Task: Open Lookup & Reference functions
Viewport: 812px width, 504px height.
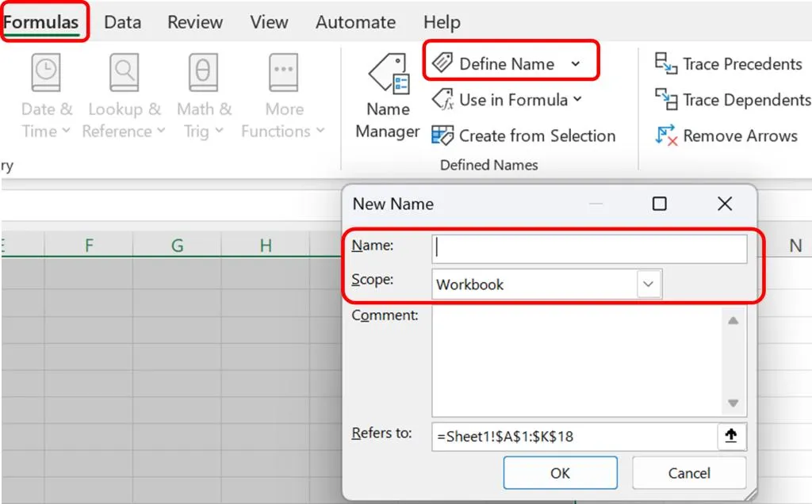Action: click(x=124, y=97)
